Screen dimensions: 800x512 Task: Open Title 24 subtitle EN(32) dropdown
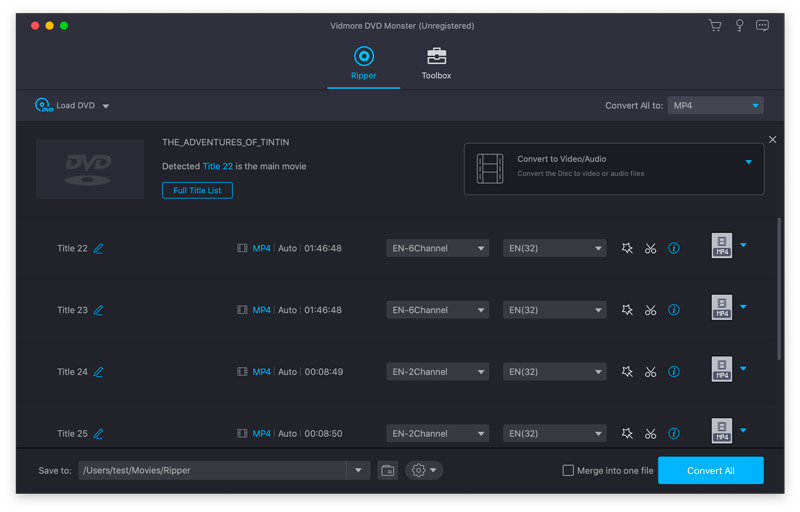tap(555, 372)
